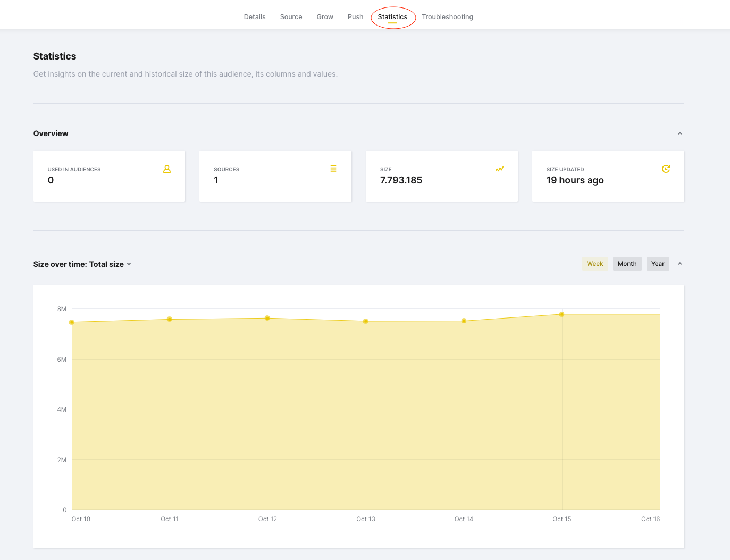The width and height of the screenshot is (730, 560).
Task: Select the Push tab
Action: click(x=355, y=17)
